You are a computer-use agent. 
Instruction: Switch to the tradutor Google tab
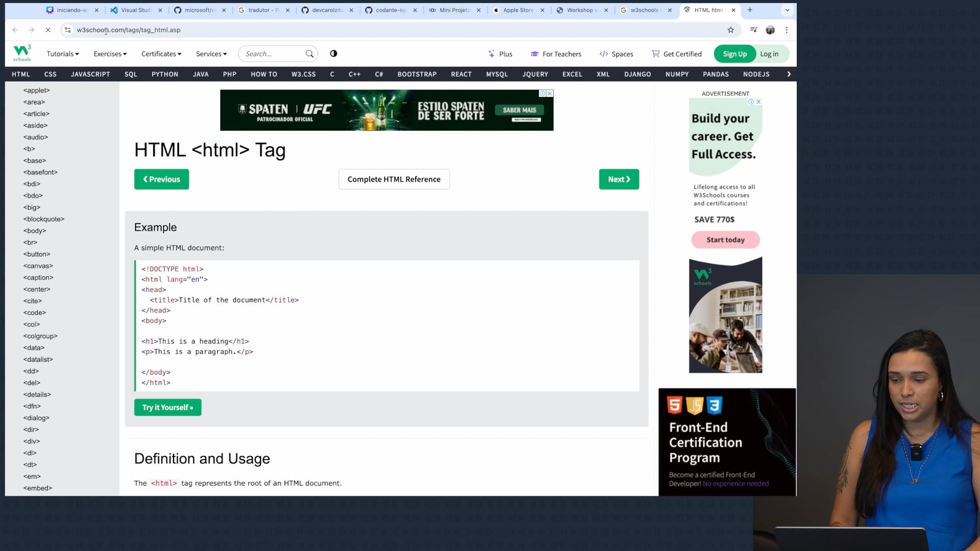pyautogui.click(x=263, y=10)
